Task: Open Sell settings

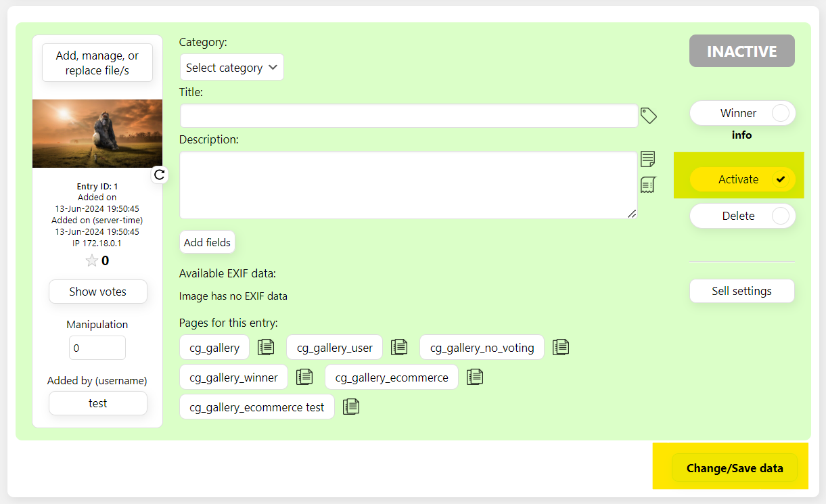Action: coord(741,291)
